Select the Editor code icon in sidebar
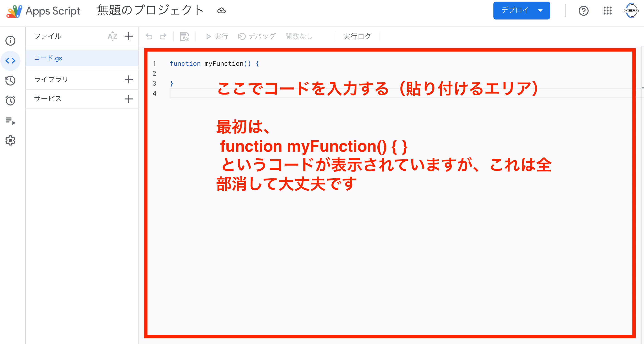 tap(10, 61)
